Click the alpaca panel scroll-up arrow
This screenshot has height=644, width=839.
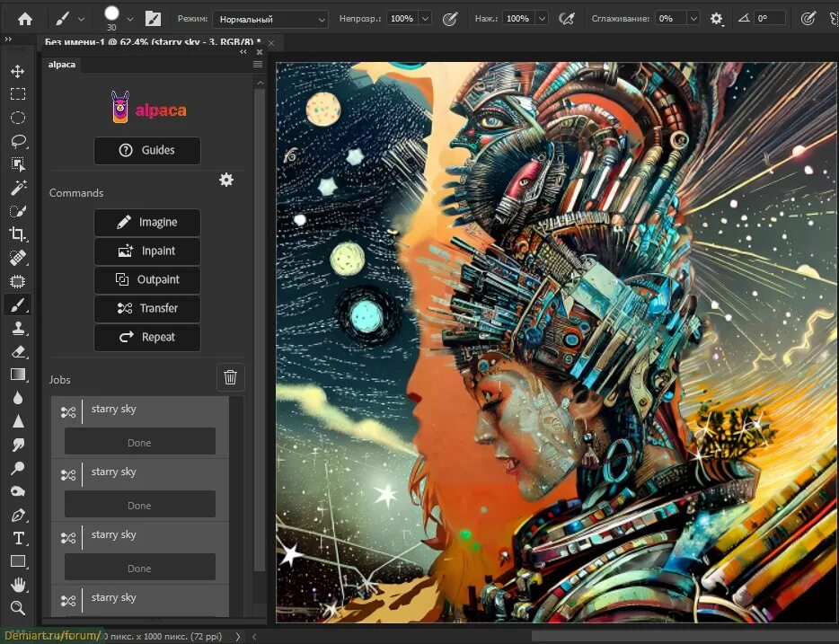pos(260,83)
